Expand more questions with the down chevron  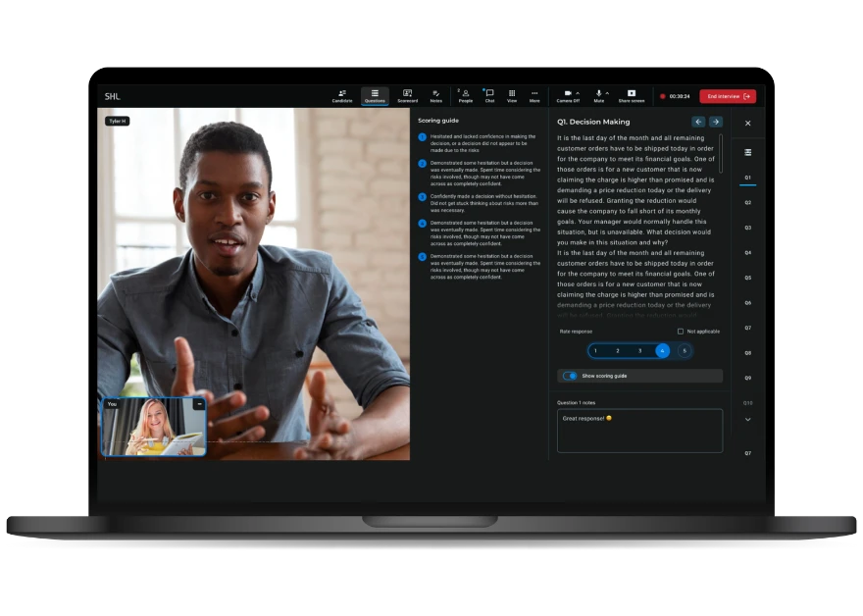pyautogui.click(x=747, y=419)
